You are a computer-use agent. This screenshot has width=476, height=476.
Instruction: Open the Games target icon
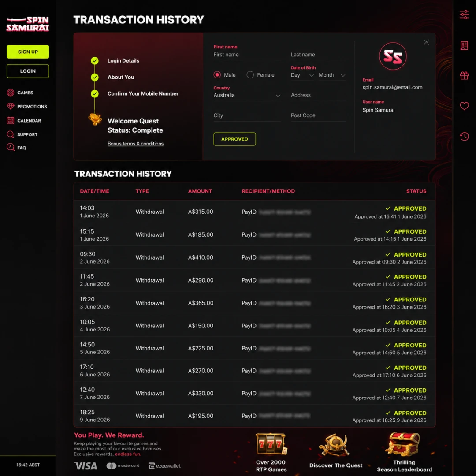(11, 93)
